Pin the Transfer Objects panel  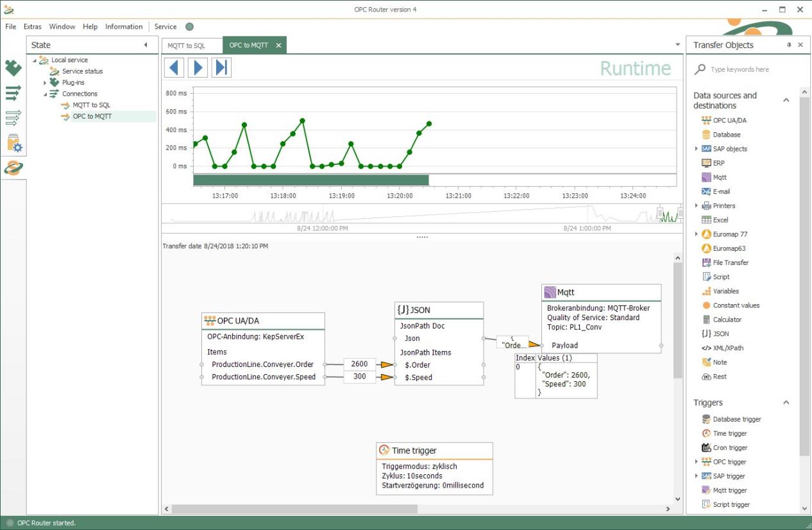pyautogui.click(x=790, y=45)
